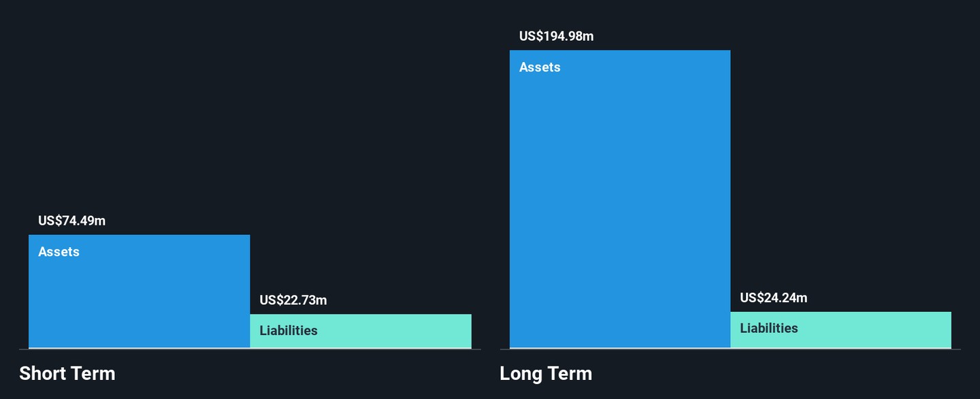Select the US$24.24m value label
This screenshot has height=399, width=980.
coord(774,298)
